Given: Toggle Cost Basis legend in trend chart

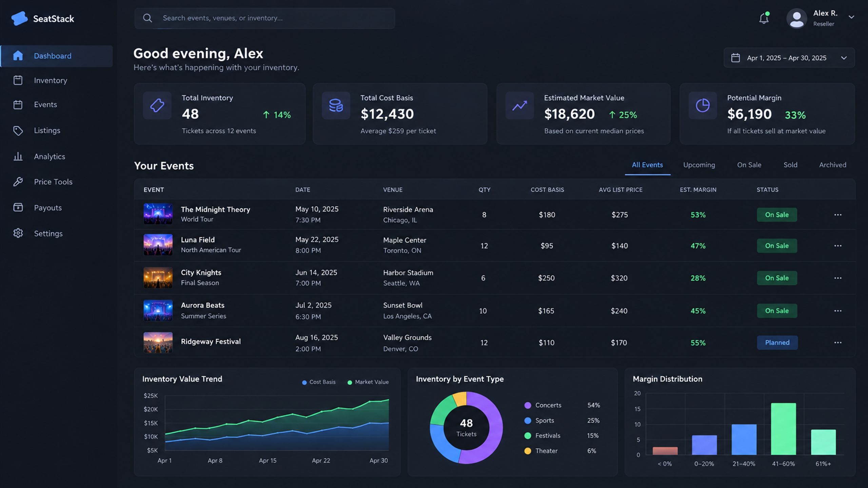Looking at the screenshot, I should point(319,382).
